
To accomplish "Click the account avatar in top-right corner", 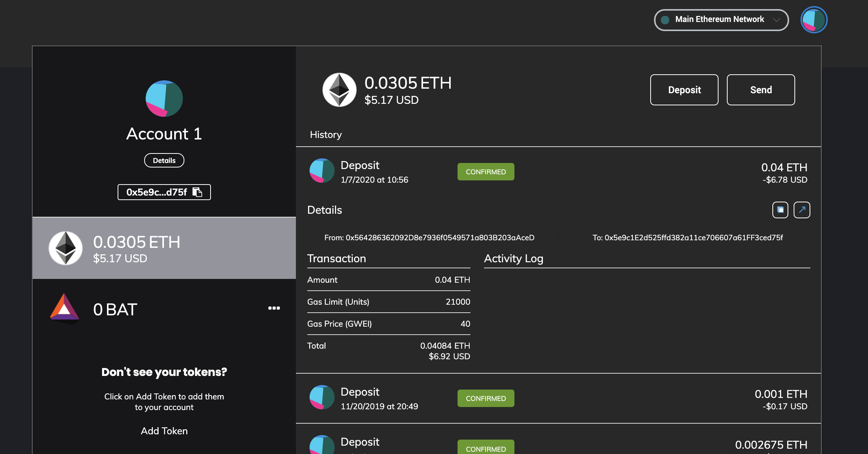I will tap(814, 20).
